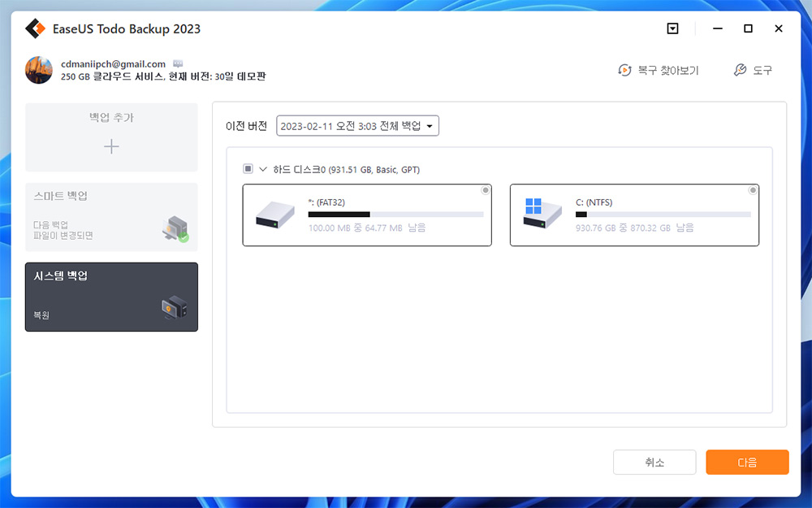Click the message icon beside the email address

[178, 63]
